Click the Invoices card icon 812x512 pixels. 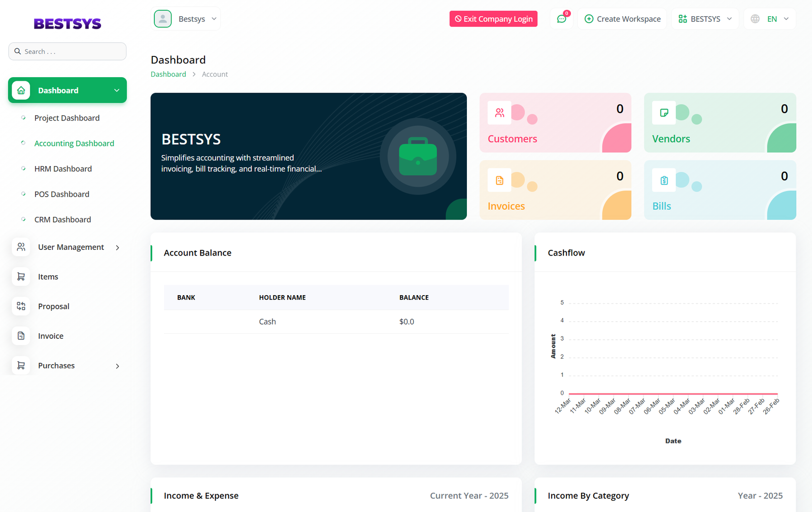[499, 180]
